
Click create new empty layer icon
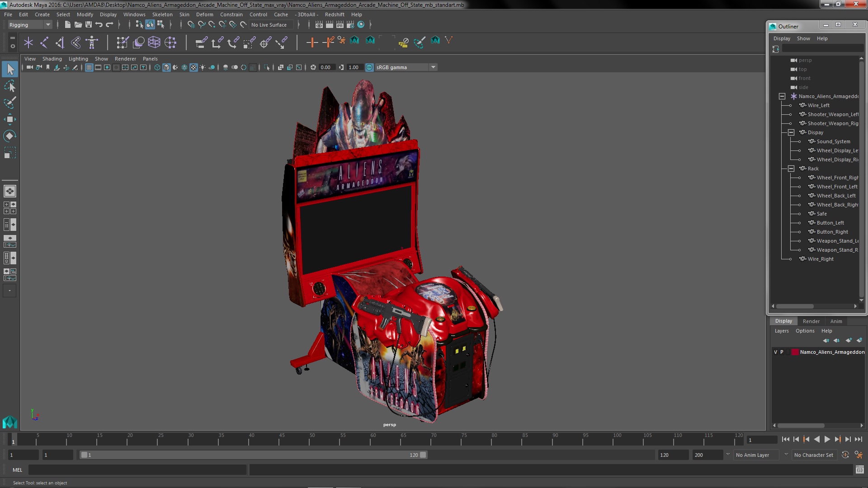coord(849,340)
